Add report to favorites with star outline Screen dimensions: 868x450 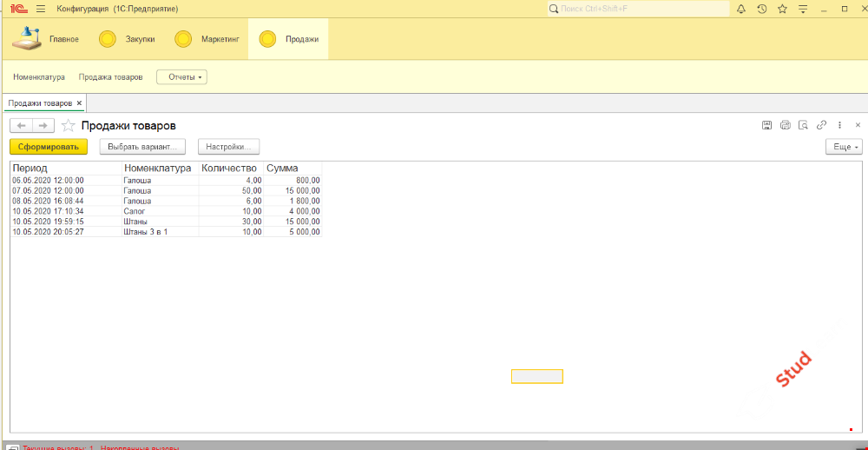(68, 126)
